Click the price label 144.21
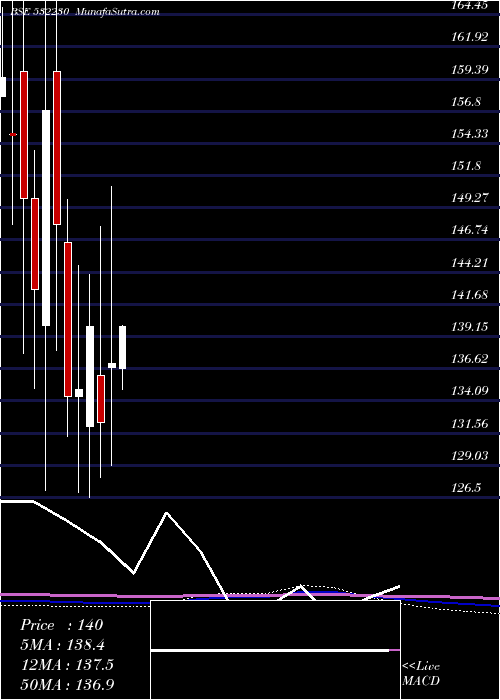 pos(470,262)
